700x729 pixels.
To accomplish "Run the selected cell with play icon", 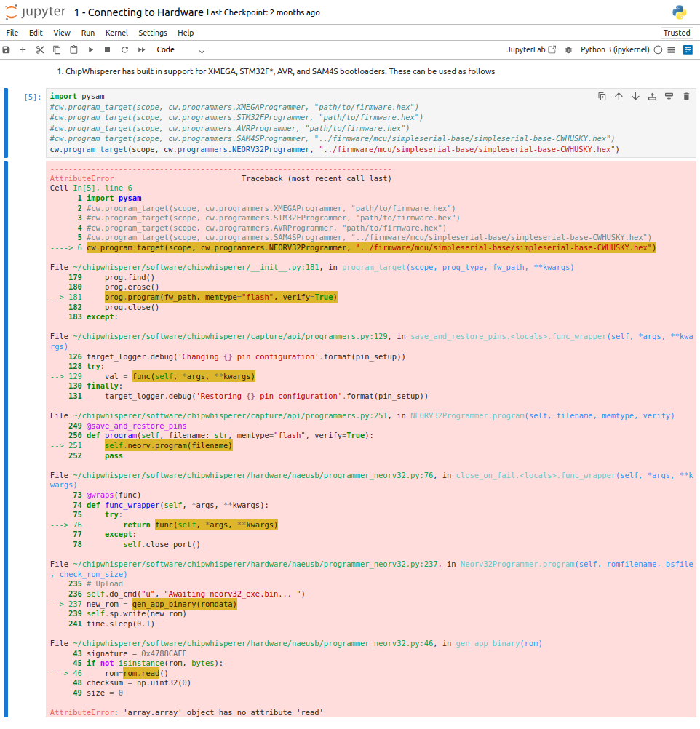I will pos(91,50).
